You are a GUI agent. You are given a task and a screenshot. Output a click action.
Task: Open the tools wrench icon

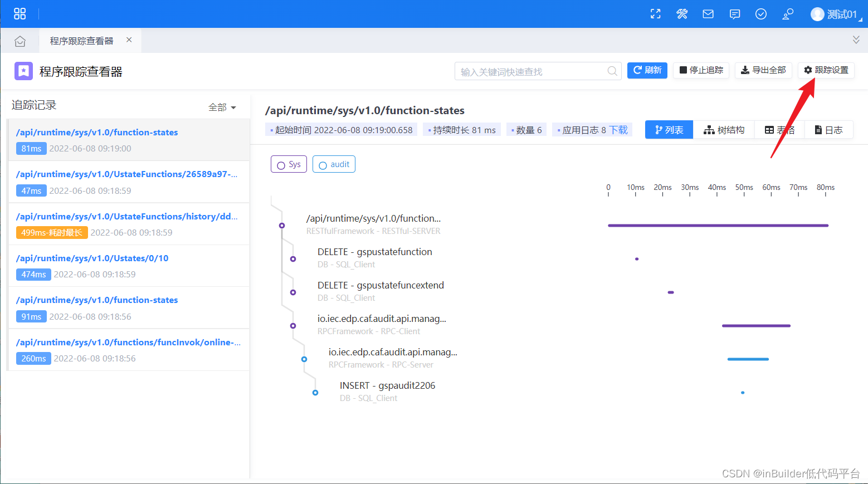(682, 14)
